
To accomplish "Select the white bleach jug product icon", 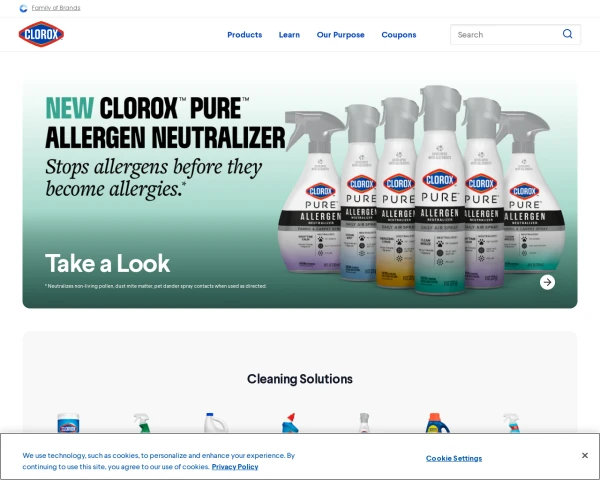I will pos(215,423).
